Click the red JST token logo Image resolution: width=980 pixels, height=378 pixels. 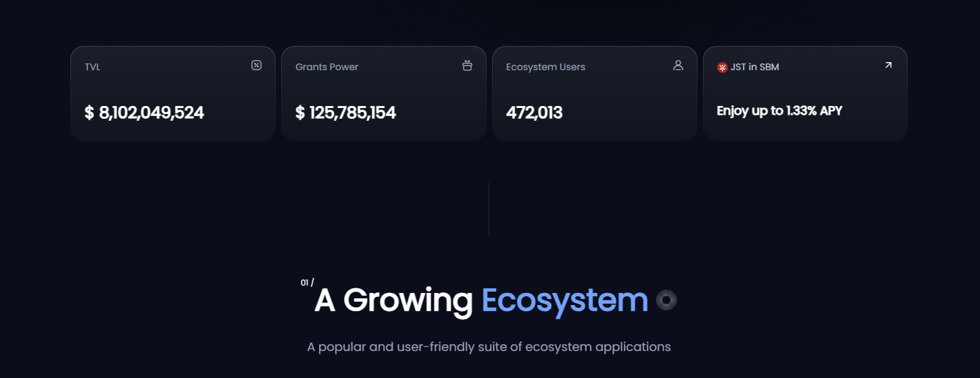722,67
